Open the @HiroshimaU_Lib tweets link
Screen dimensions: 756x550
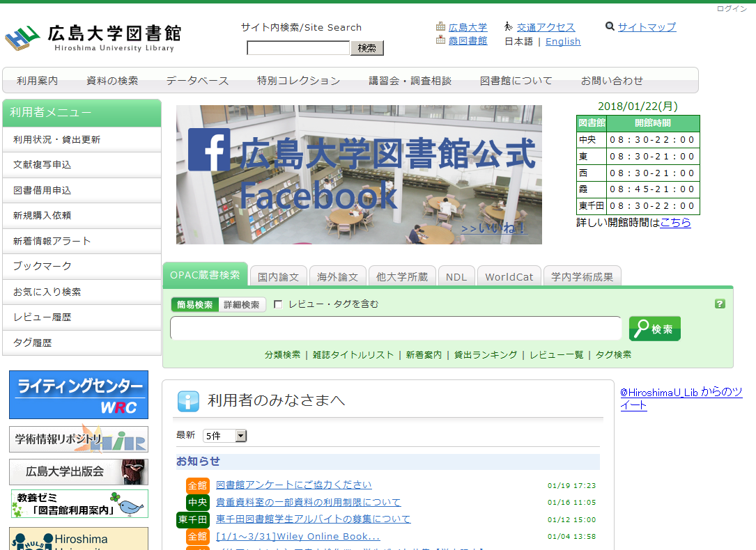click(681, 398)
